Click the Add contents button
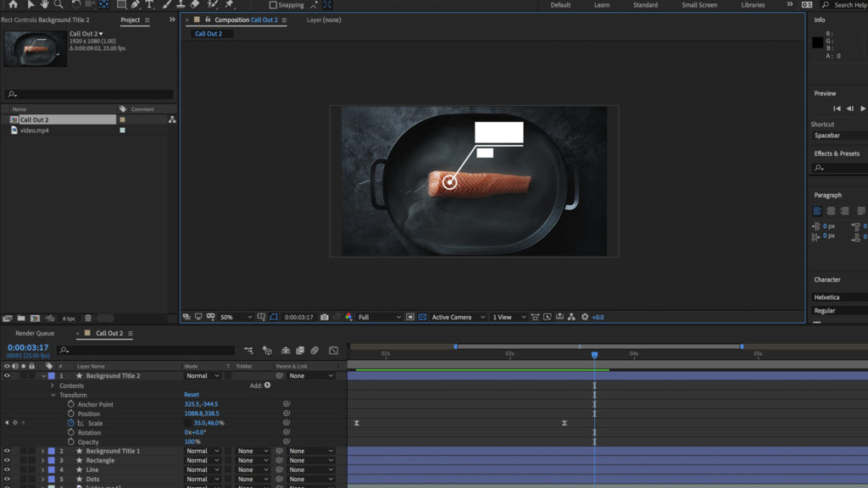 tap(267, 385)
